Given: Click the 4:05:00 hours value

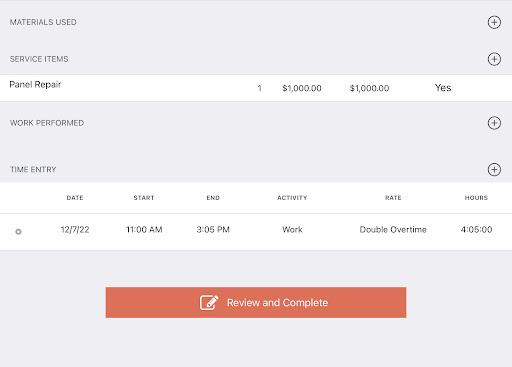Looking at the screenshot, I should (476, 230).
